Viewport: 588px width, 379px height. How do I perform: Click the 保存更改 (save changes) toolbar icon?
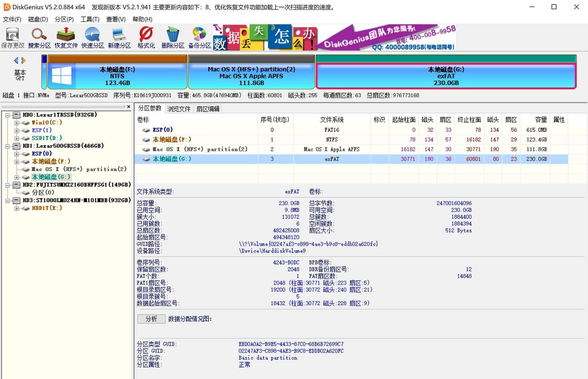[x=12, y=37]
